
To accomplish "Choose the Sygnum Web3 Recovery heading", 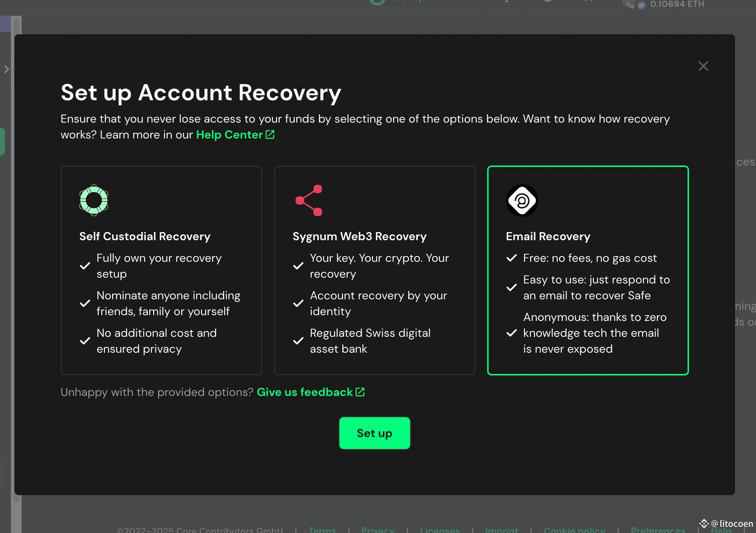I will pos(360,236).
